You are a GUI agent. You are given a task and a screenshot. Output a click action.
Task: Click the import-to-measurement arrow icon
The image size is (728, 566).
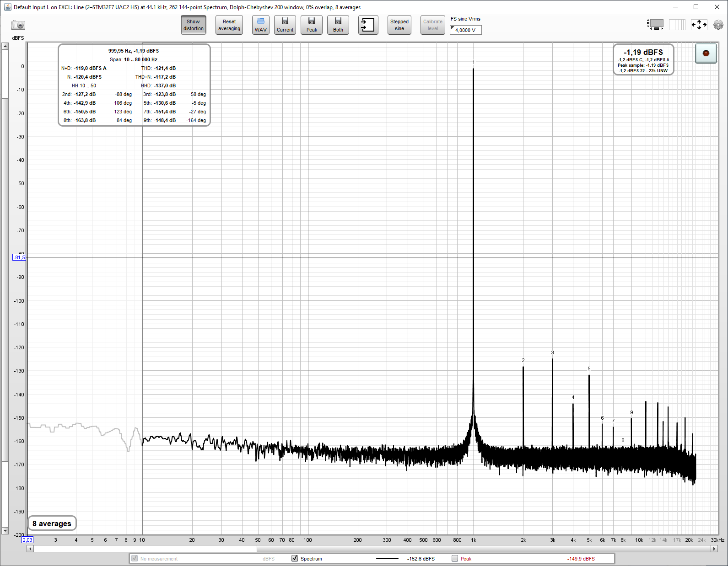point(368,25)
